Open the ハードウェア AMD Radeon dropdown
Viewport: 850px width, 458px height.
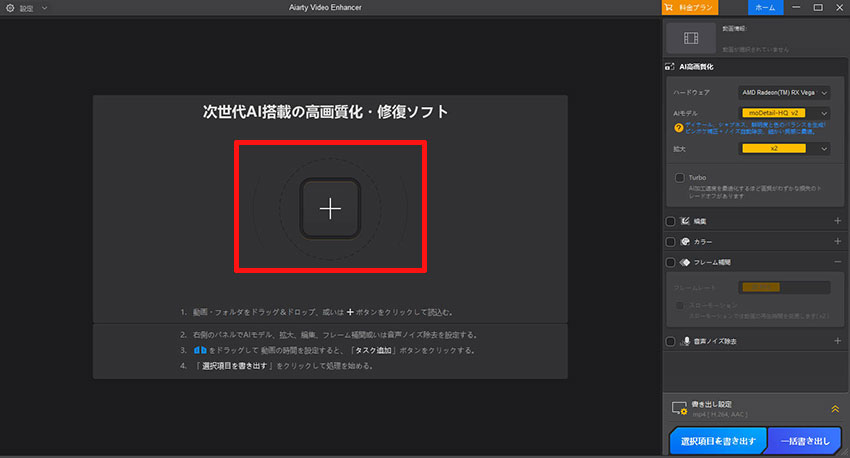click(x=784, y=93)
